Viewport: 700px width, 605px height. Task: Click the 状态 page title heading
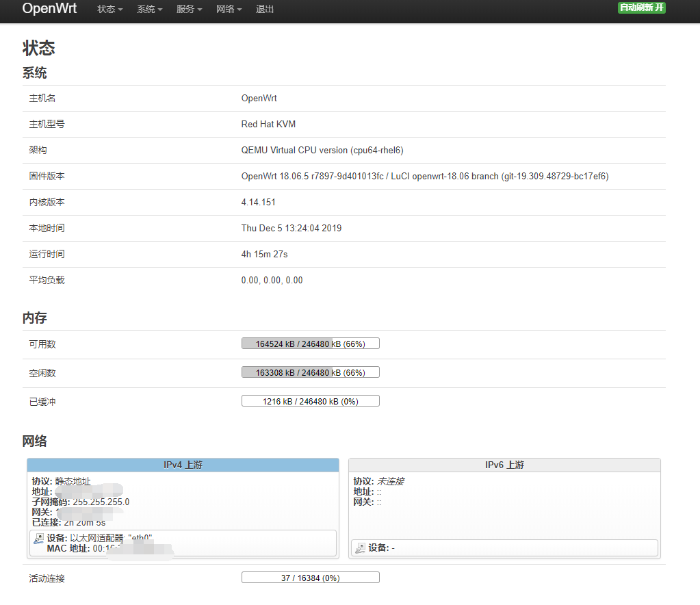click(x=39, y=48)
